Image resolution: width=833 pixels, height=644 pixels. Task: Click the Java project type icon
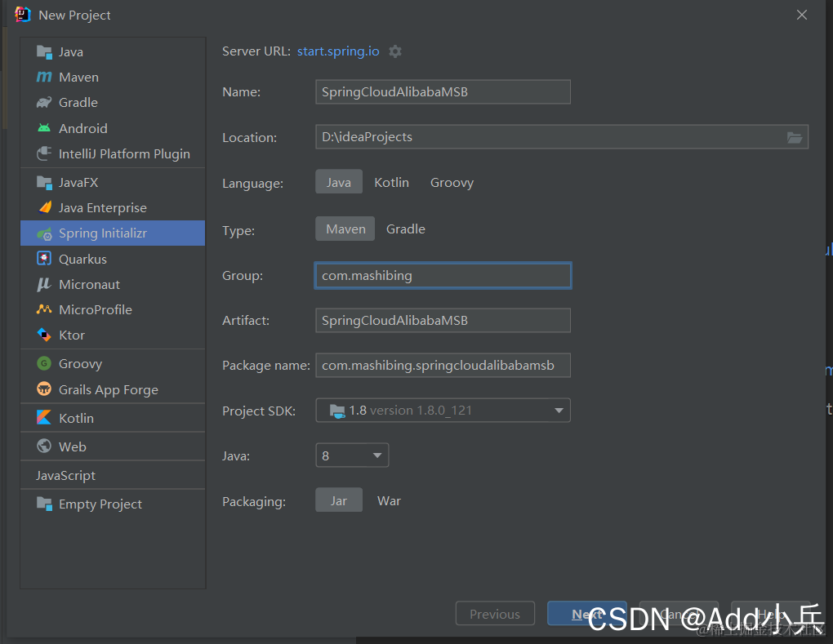[x=44, y=51]
